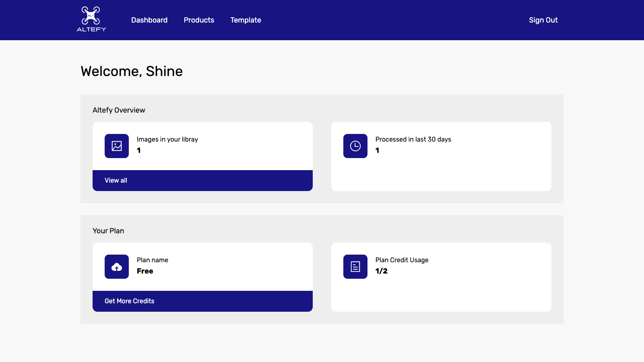Click the image library icon
The height and width of the screenshot is (362, 644).
click(117, 146)
